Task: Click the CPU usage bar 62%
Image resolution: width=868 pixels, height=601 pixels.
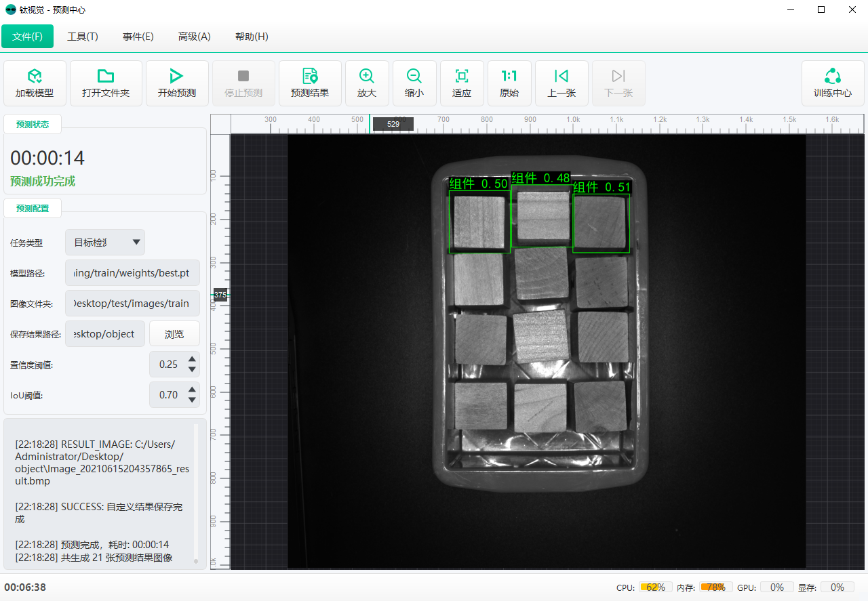Action: [656, 587]
